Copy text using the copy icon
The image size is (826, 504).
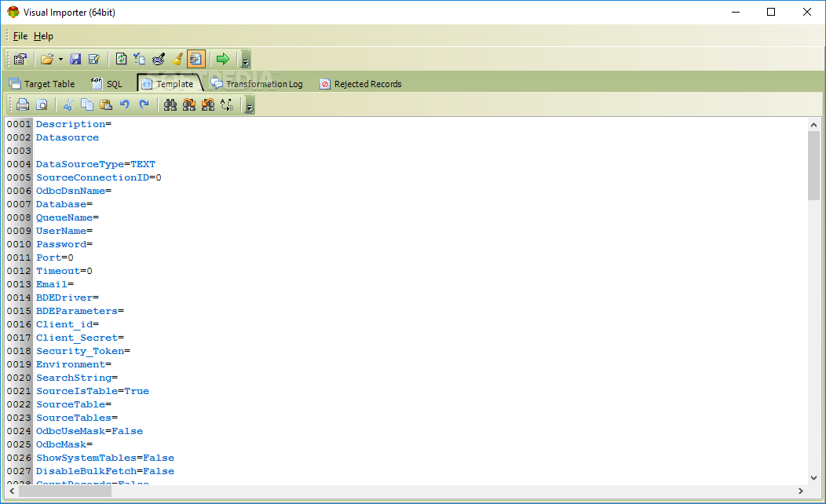click(x=87, y=104)
